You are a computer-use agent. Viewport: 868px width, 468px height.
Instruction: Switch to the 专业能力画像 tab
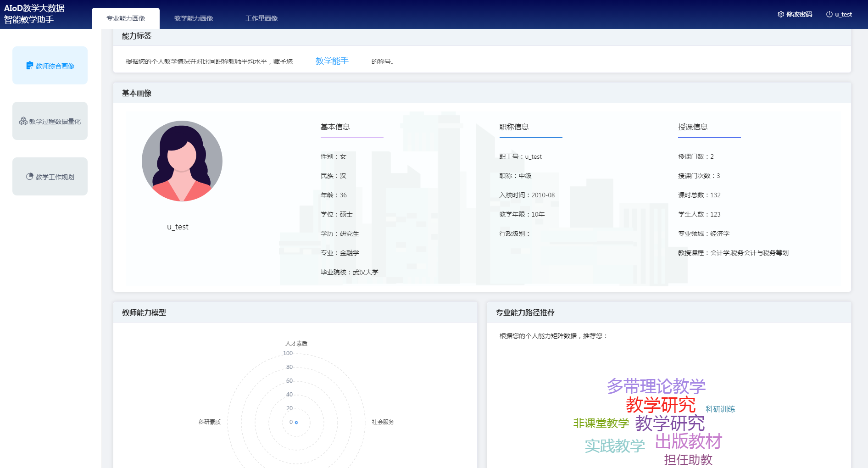point(126,18)
